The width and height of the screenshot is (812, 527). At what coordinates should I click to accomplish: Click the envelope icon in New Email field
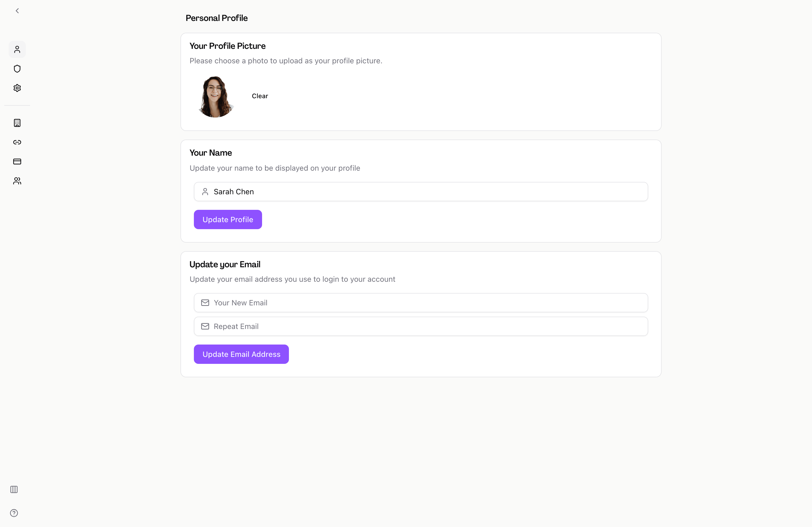click(x=205, y=303)
